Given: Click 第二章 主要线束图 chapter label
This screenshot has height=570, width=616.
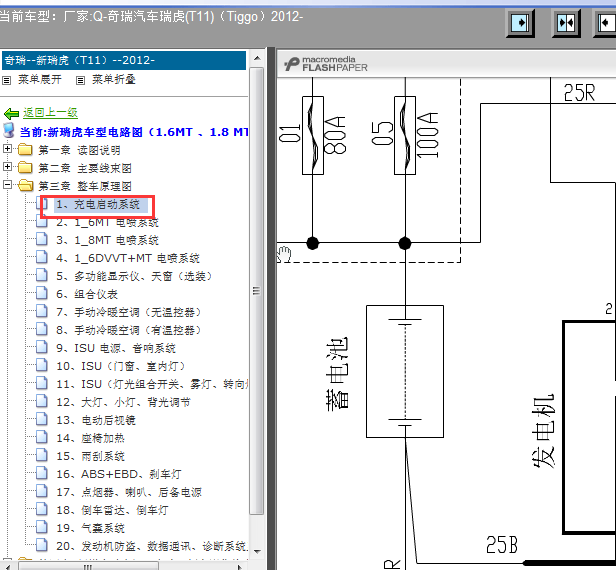Looking at the screenshot, I should pos(85,168).
